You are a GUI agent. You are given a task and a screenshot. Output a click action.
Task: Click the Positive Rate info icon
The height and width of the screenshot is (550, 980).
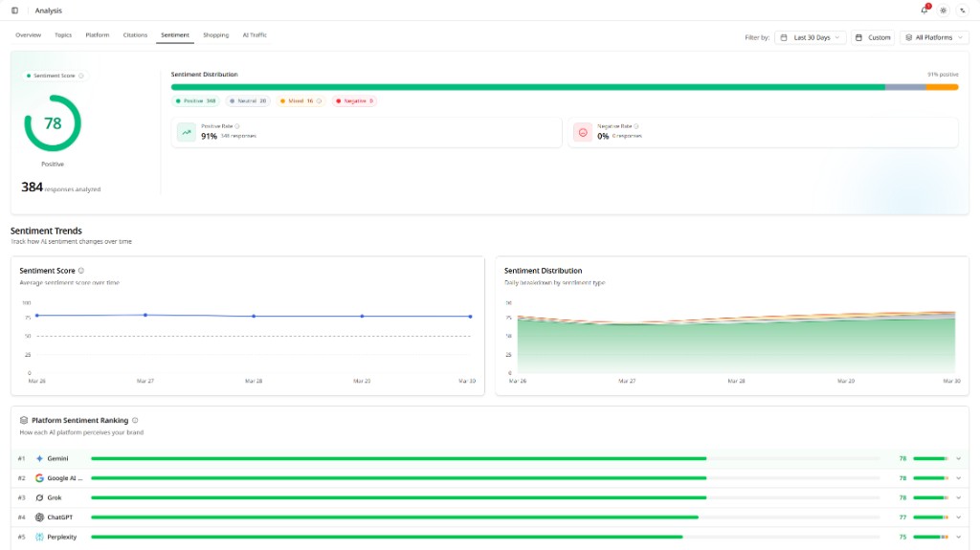237,126
